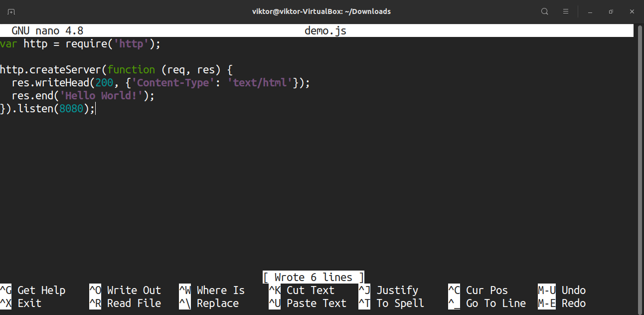Click the M-E Redo shortcut
This screenshot has height=315, width=644.
(x=562, y=304)
